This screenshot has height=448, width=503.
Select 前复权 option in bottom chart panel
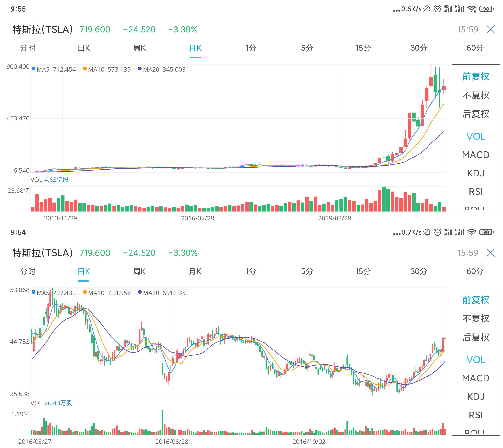pos(476,300)
